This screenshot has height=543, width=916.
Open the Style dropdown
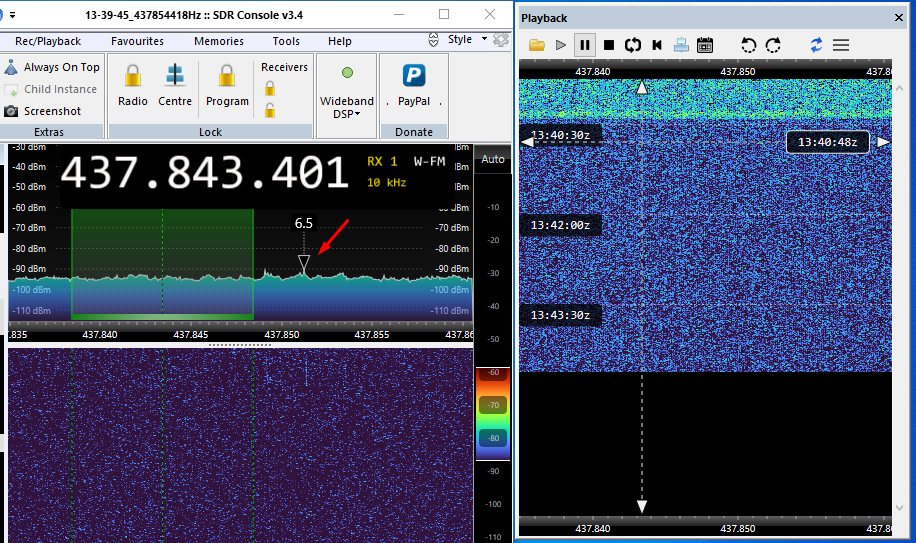tap(467, 39)
